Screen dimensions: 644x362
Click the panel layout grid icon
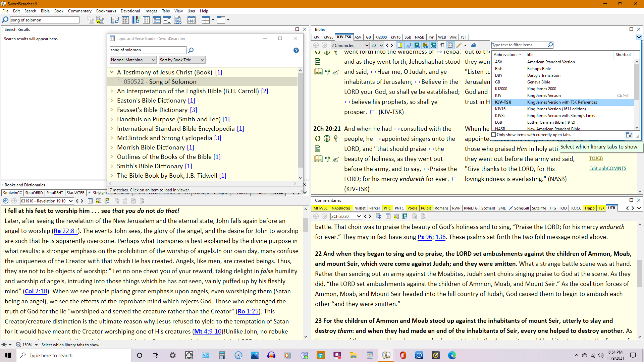(x=206, y=20)
